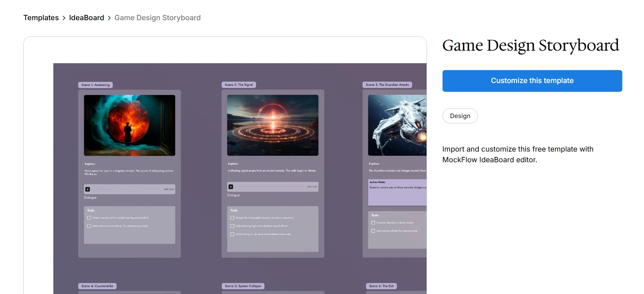Play the Scene 2 dialogue audio
The image size is (644, 294).
(x=231, y=187)
